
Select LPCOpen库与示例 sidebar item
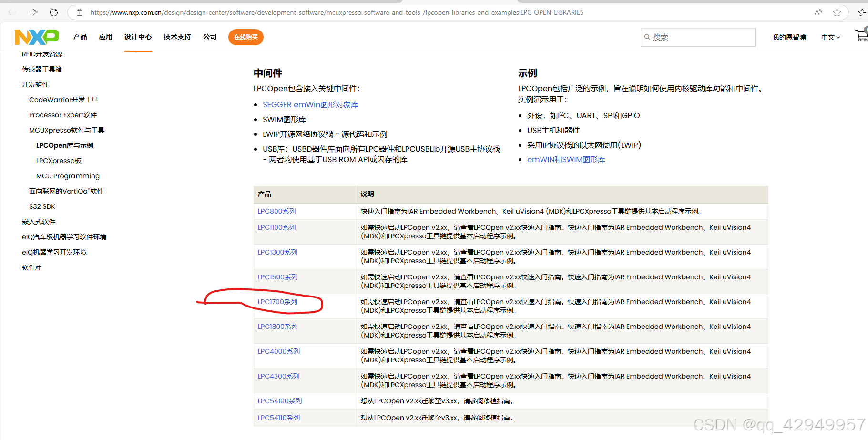tap(65, 145)
